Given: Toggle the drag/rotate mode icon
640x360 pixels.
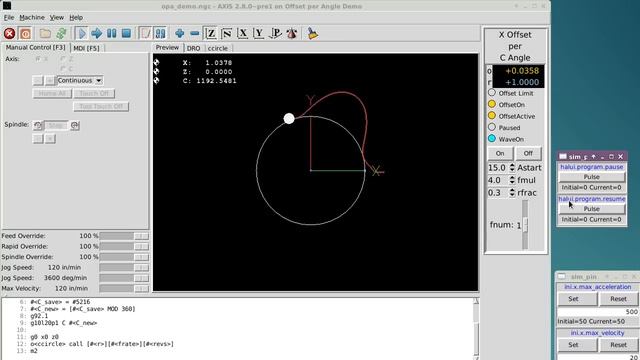Looking at the screenshot, I should point(291,33).
